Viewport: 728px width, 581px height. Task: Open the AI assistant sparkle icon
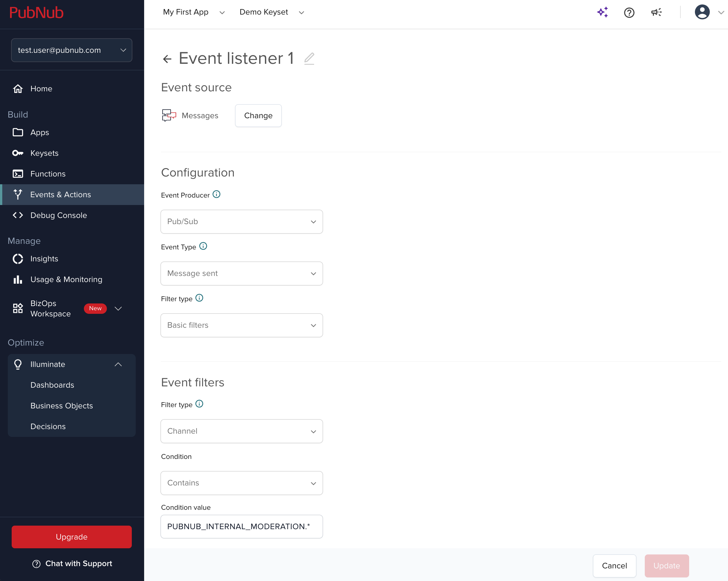tap(603, 12)
